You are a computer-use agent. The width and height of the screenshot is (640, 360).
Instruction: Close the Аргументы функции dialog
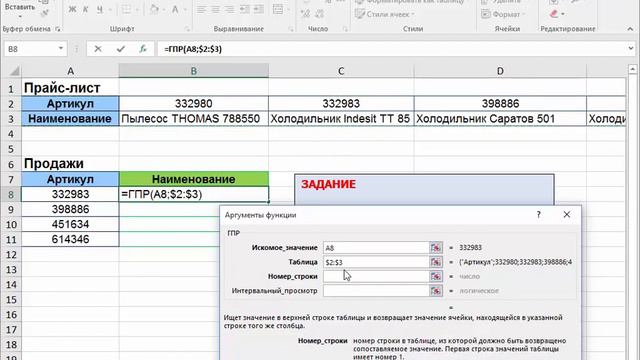pos(567,215)
